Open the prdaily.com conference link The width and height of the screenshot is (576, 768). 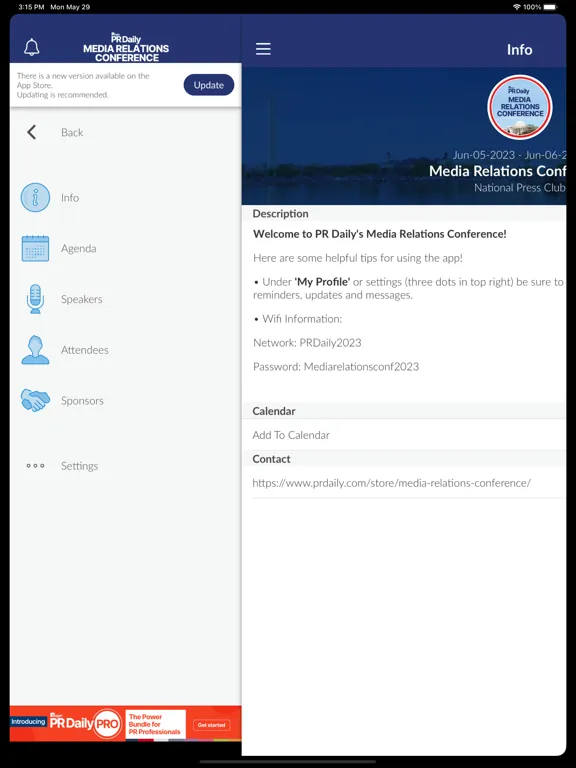(x=391, y=483)
